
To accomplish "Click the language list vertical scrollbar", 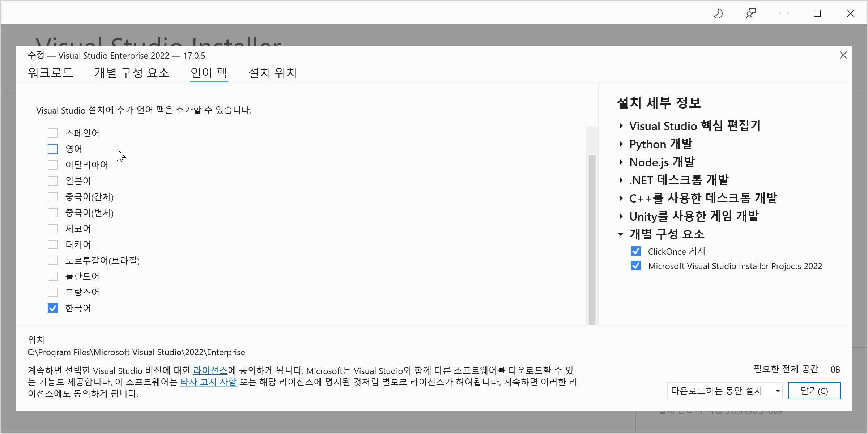I will click(x=592, y=239).
